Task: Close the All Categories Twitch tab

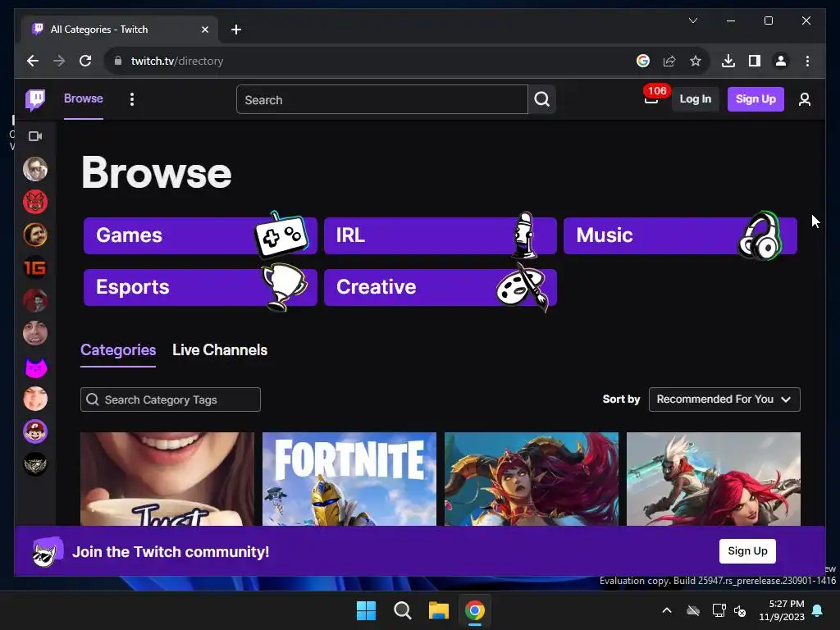Action: (204, 30)
